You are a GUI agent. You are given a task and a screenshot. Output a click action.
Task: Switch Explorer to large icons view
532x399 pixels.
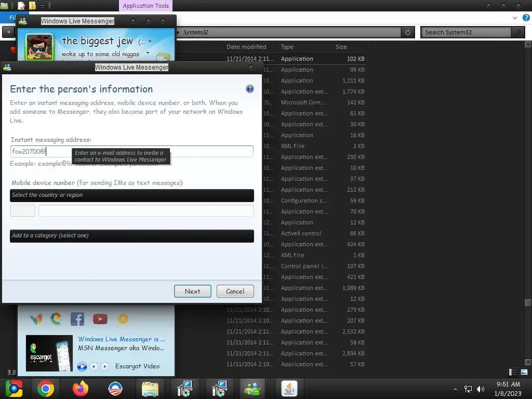tap(524, 372)
